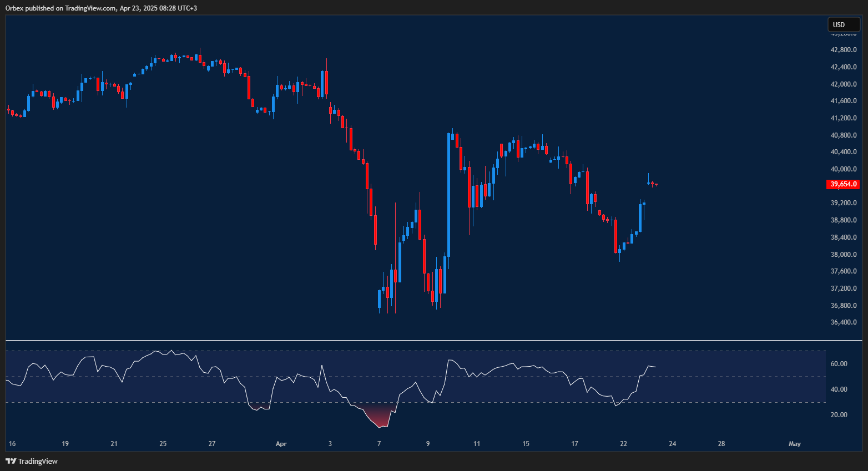Click the May label on the time axis
Screen dimensions: 868x471
click(795, 444)
